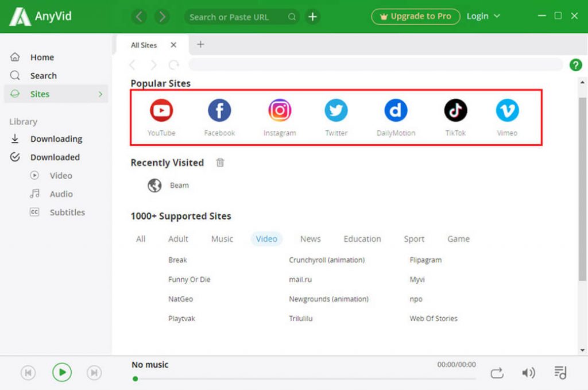Select the Sport category filter
The image size is (588, 390).
pyautogui.click(x=414, y=239)
